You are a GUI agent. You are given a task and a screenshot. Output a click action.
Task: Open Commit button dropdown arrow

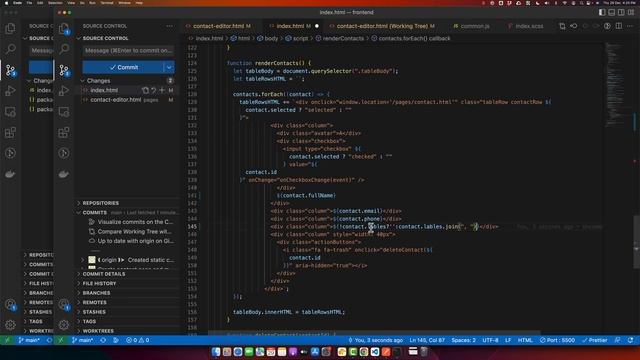point(169,67)
